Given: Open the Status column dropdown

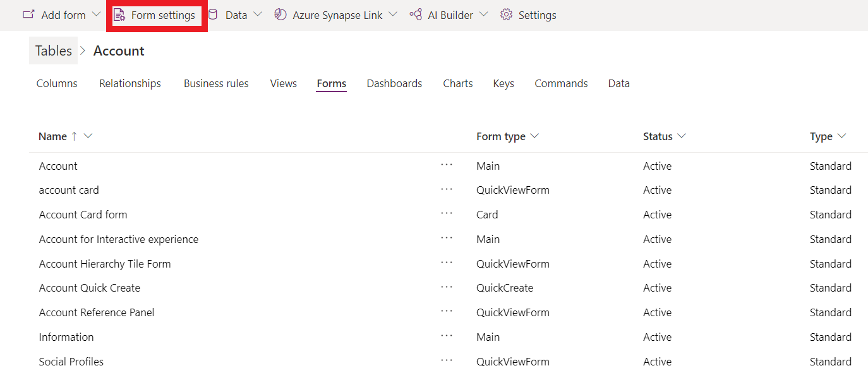Looking at the screenshot, I should tap(681, 136).
